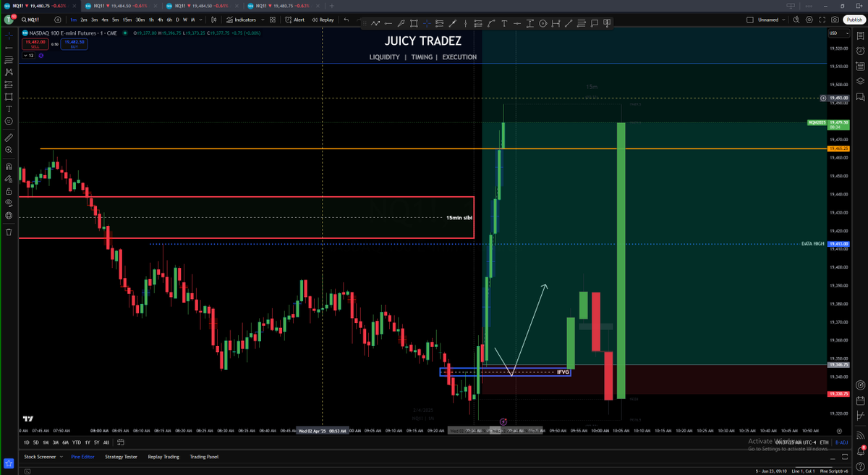The image size is (868, 475).
Task: Select the 1D date range
Action: [x=27, y=442]
